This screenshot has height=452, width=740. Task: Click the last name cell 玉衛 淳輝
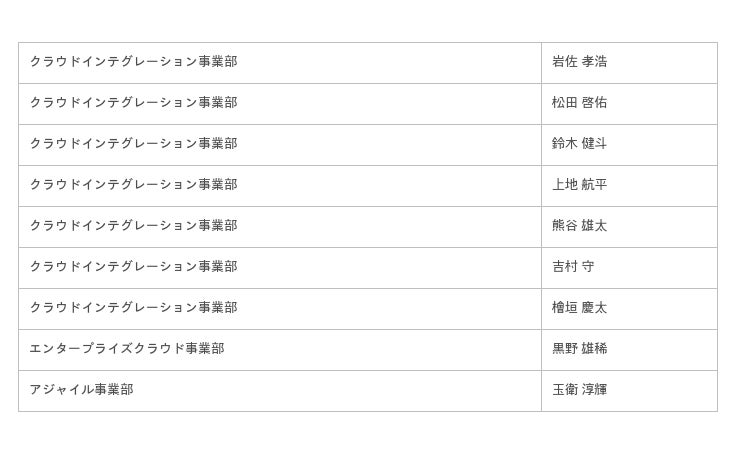coord(580,390)
